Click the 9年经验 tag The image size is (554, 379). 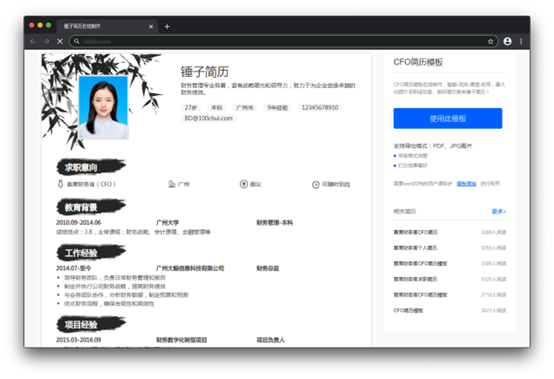(277, 107)
